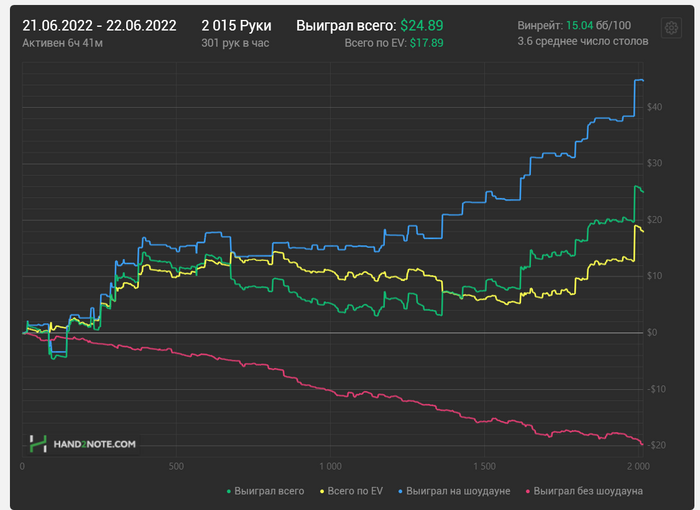Hide the 'Всего по EV' series label

pyautogui.click(x=355, y=491)
